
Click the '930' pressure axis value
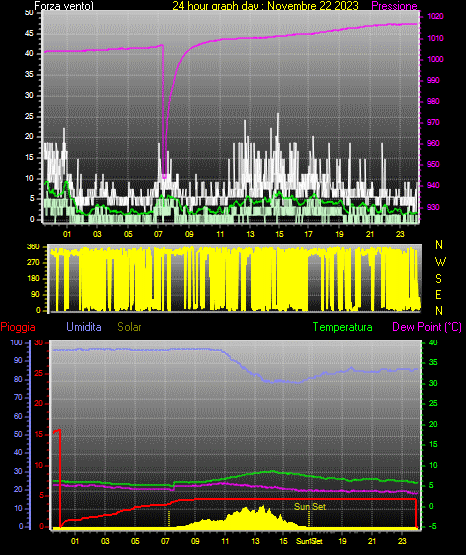point(433,207)
